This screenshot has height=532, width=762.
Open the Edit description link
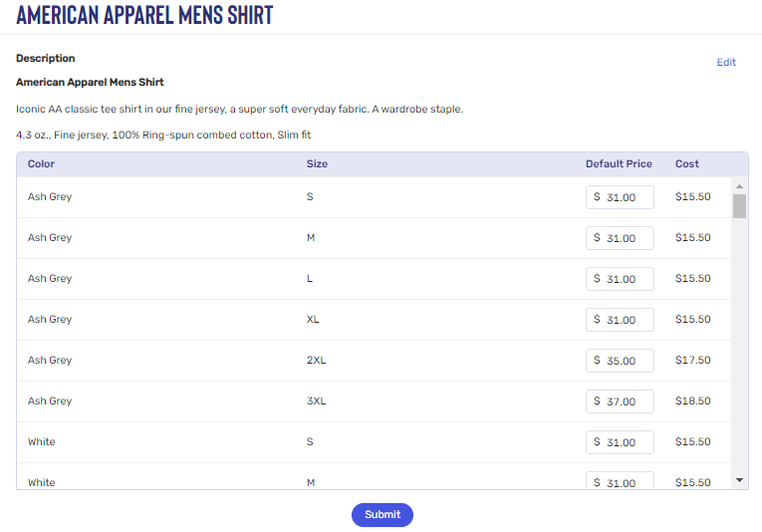click(x=726, y=62)
